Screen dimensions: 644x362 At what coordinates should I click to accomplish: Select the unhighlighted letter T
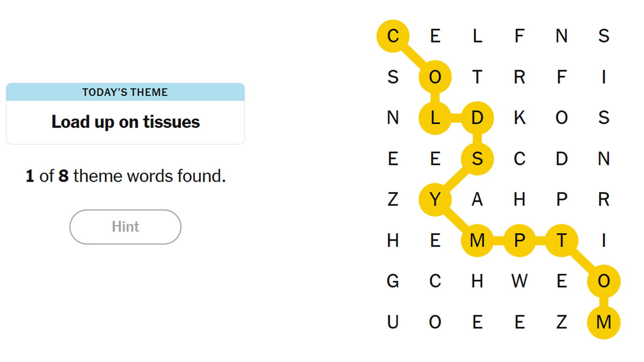tap(477, 77)
